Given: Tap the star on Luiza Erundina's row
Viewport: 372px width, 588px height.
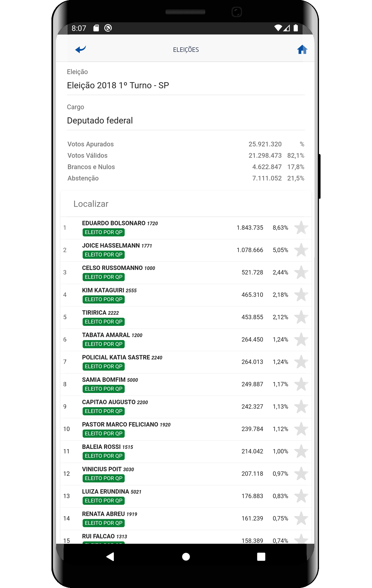Looking at the screenshot, I should tap(301, 496).
